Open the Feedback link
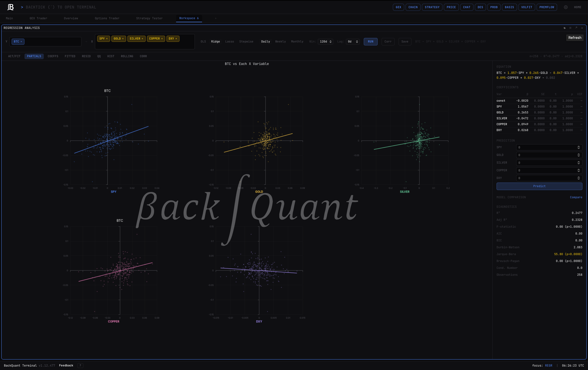Viewport: 588px width, 370px height. [x=66, y=366]
